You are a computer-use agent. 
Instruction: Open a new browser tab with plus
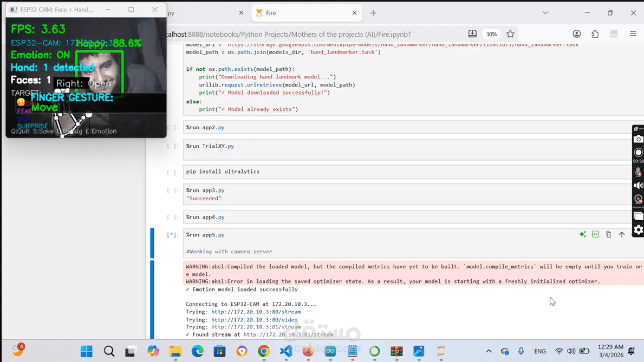[373, 13]
